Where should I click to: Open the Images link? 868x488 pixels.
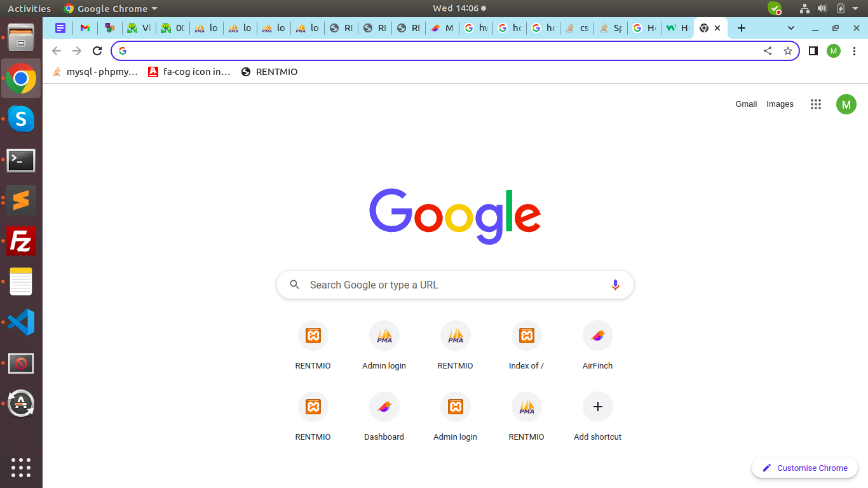coord(780,104)
